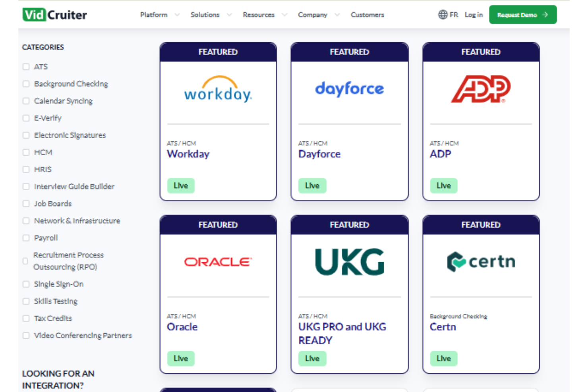Click arrow icon in Request Demo button
Viewport: 588px width, 392px height.
click(545, 15)
